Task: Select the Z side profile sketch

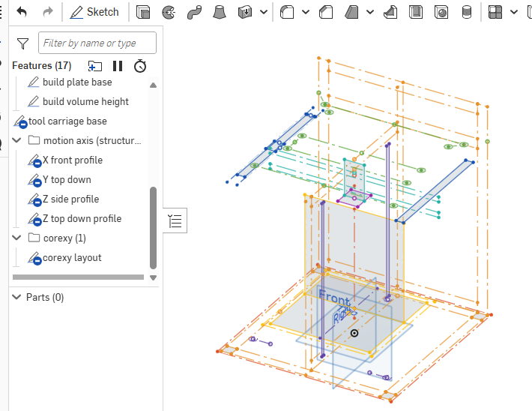Action: 70,199
